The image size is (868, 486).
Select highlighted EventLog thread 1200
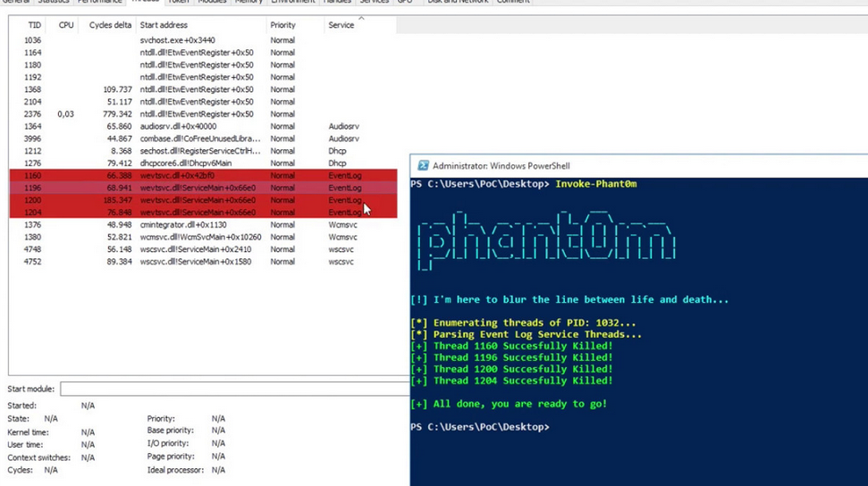click(203, 200)
